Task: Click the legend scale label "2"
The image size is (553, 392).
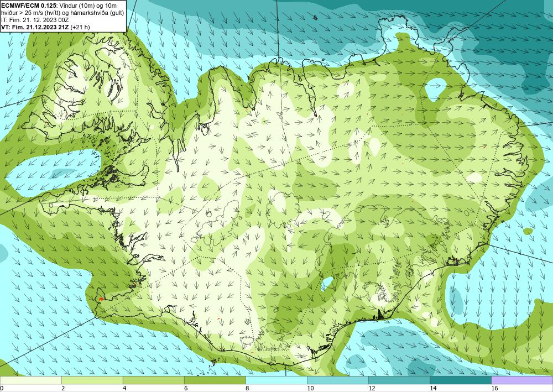Action: click(x=63, y=388)
